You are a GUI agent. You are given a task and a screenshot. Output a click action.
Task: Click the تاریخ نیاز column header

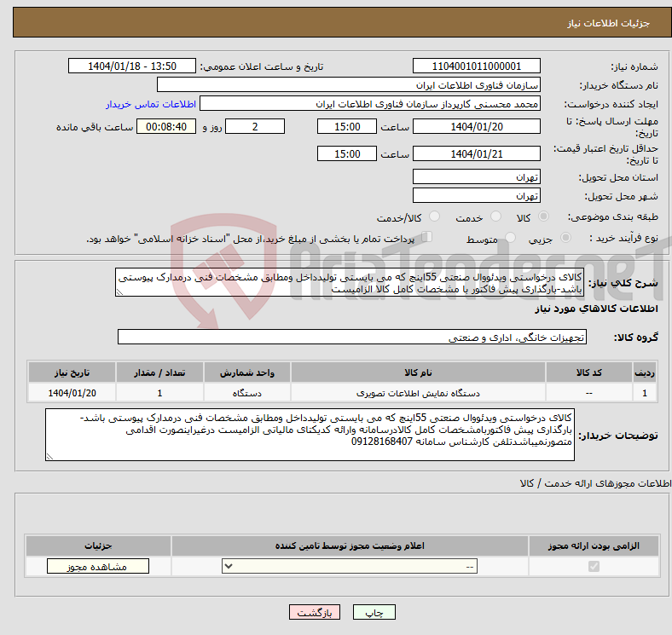pos(72,372)
